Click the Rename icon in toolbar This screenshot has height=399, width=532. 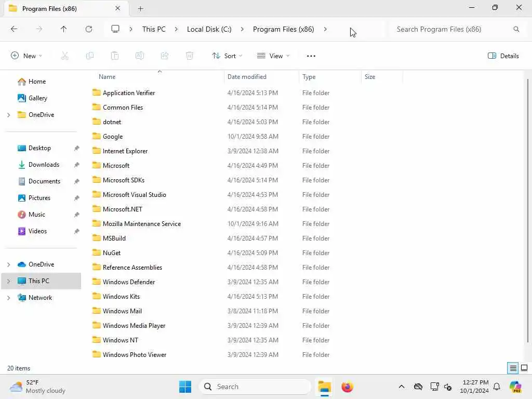pos(139,56)
